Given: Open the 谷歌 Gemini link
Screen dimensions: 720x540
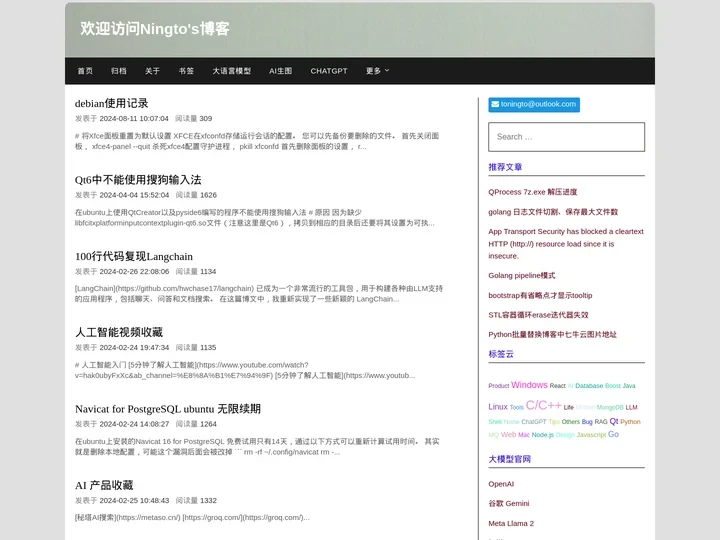Looking at the screenshot, I should tap(509, 504).
